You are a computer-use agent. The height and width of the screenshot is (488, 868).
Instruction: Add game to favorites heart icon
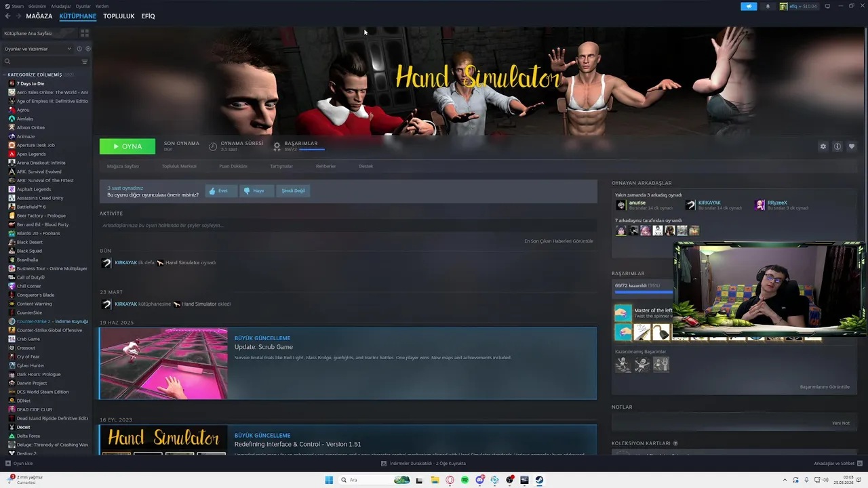click(852, 146)
